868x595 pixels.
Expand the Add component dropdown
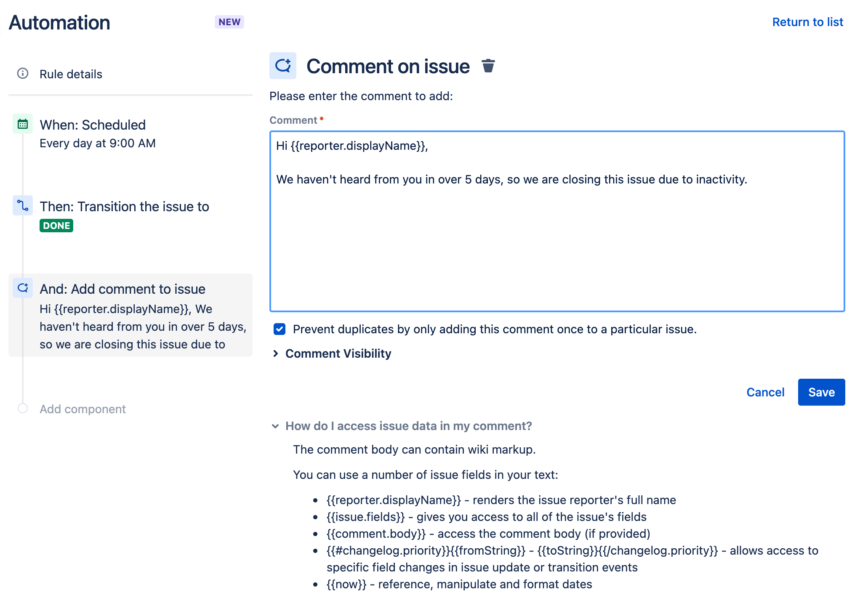click(x=82, y=408)
